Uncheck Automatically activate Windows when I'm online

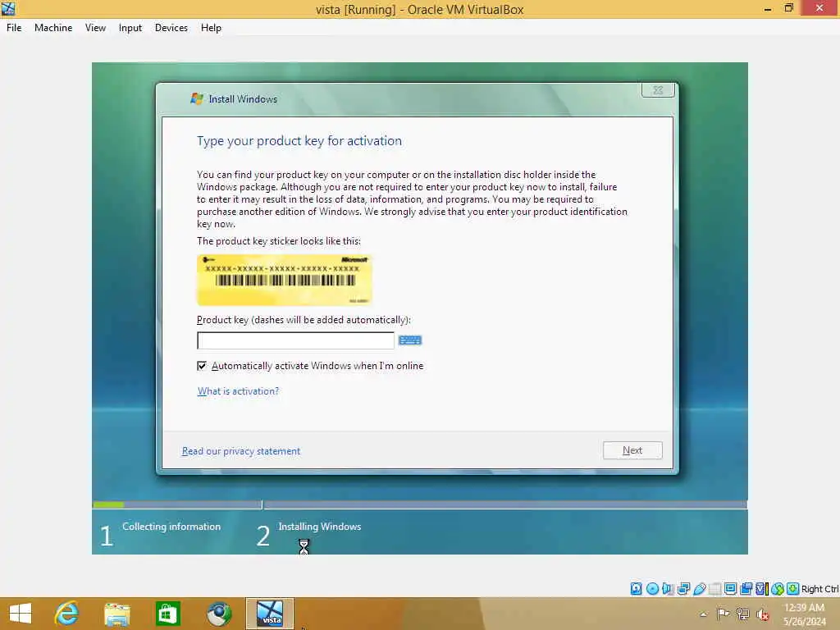tap(202, 366)
